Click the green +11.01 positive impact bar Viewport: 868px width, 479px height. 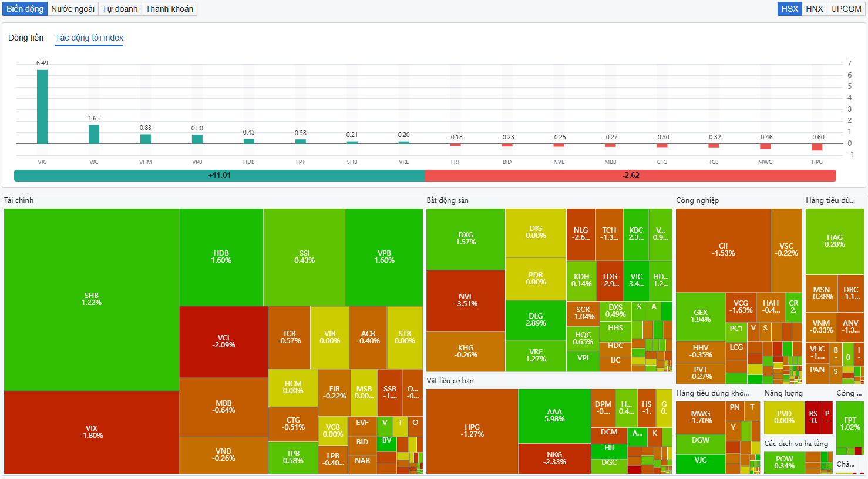click(x=219, y=176)
